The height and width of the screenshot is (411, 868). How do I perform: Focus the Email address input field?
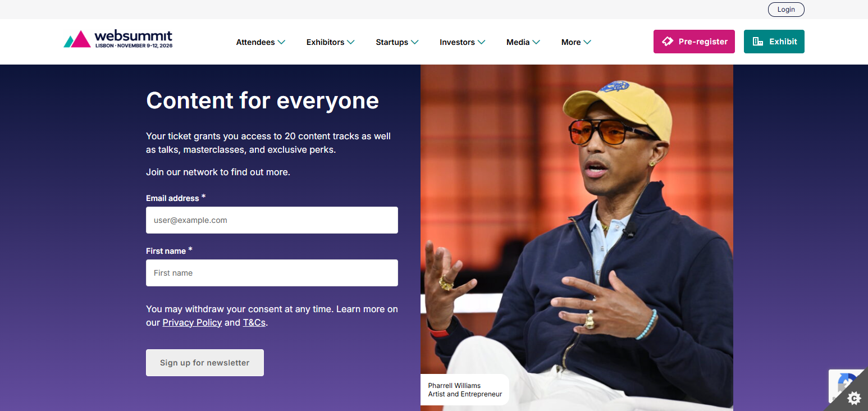[x=272, y=220]
